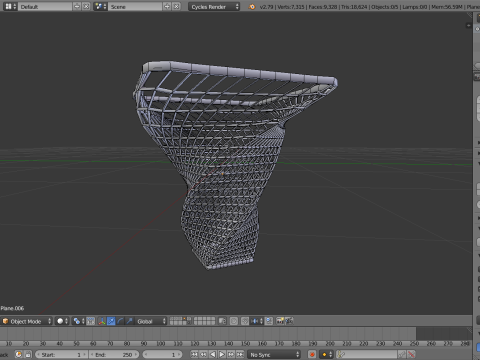480x360 pixels.
Task: Select the second layer block in viewport header
Action: pyautogui.click(x=204, y=321)
